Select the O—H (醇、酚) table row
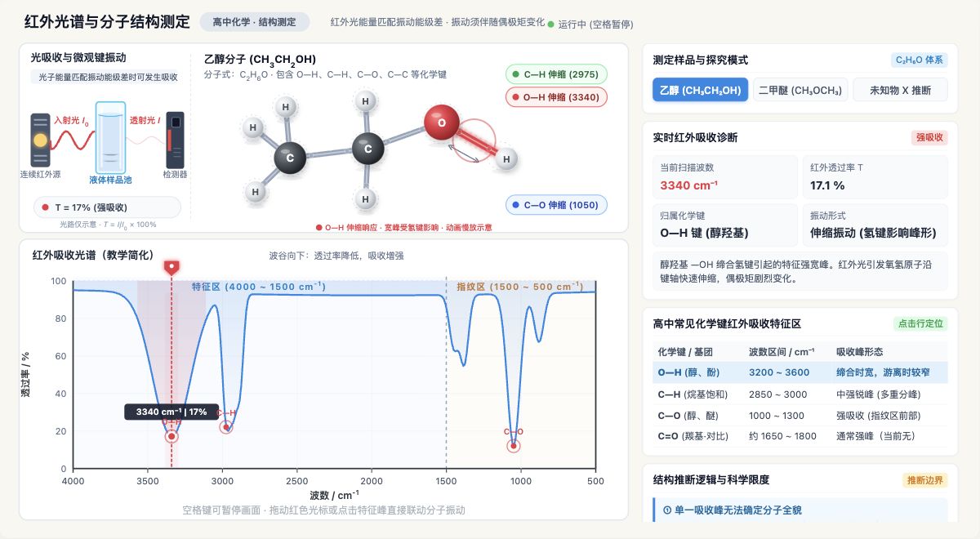 click(x=800, y=372)
